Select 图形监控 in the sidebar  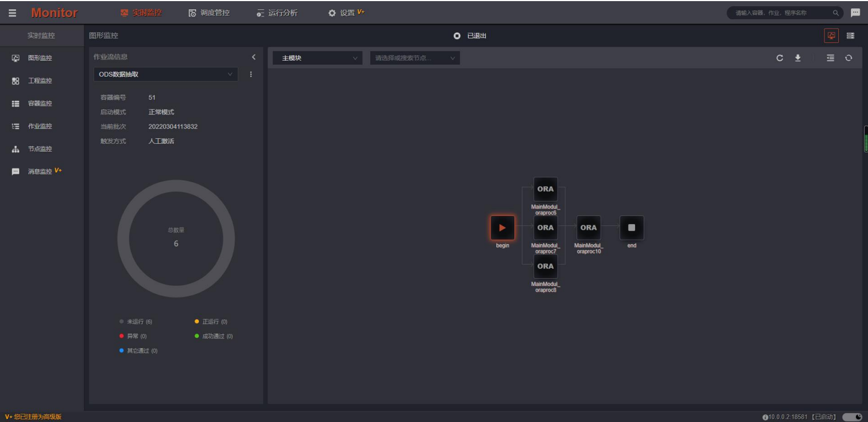pos(40,58)
